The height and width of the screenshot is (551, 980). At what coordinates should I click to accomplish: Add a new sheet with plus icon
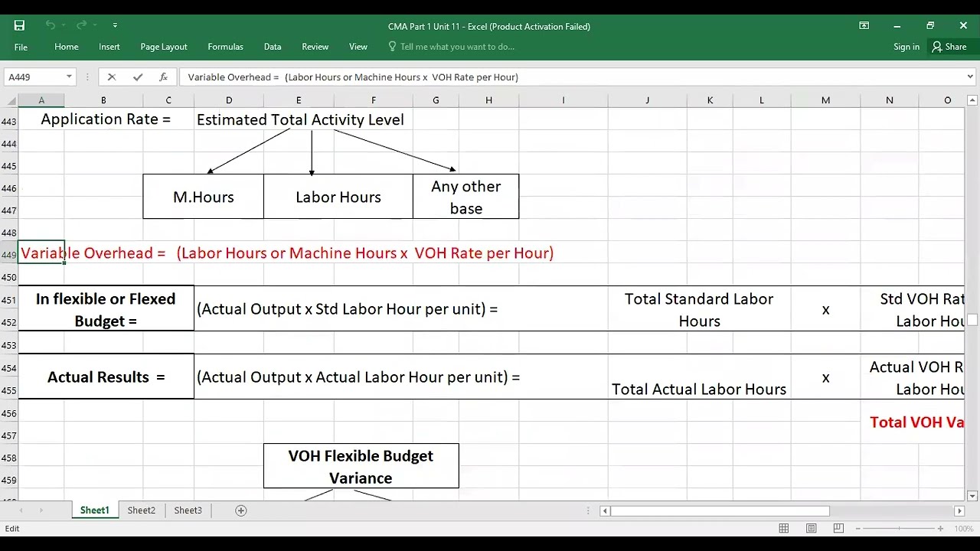point(241,510)
